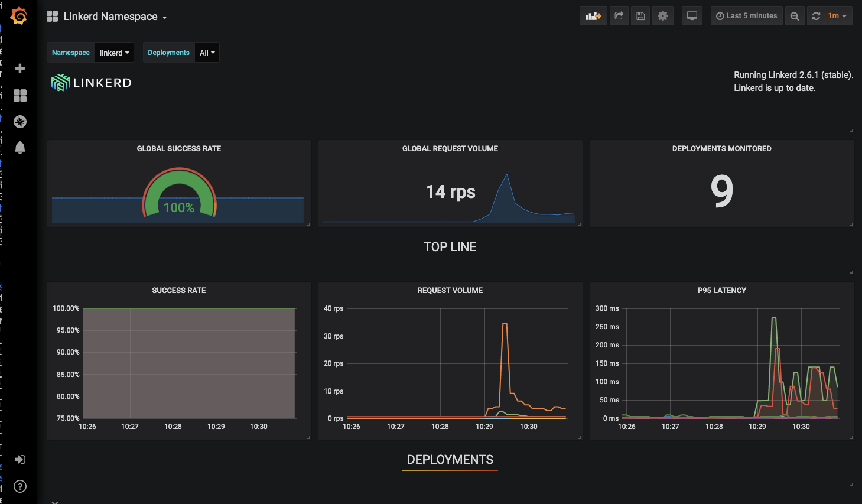This screenshot has width=862, height=504.
Task: Click the deployments monitored count 9
Action: coord(722,191)
